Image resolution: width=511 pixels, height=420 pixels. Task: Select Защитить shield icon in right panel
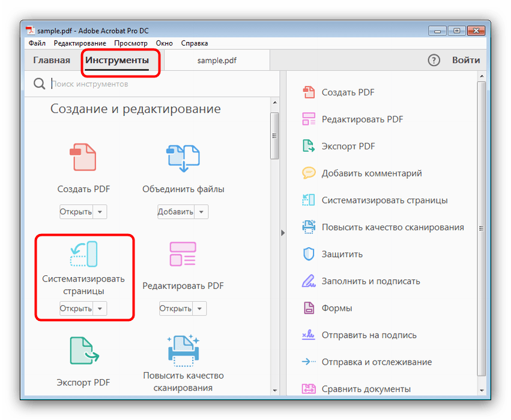tap(309, 254)
